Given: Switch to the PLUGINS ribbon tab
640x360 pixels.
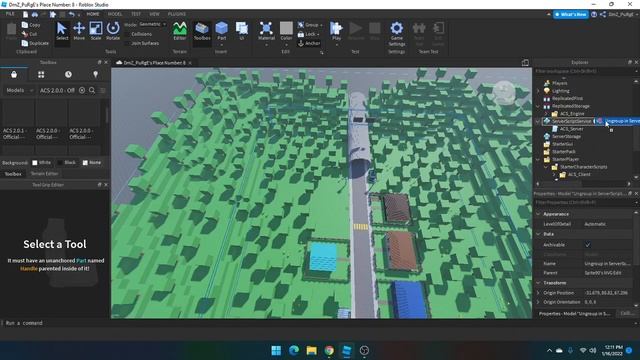Looking at the screenshot, I should (177, 14).
